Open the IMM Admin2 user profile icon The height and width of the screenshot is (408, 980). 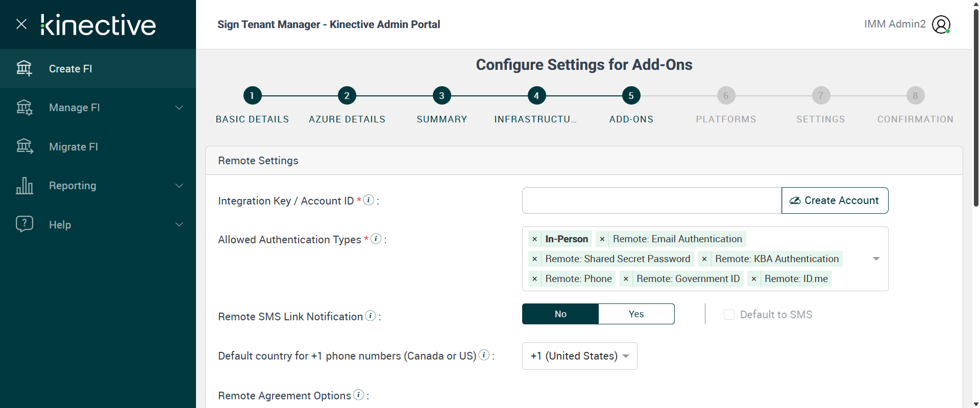click(x=941, y=24)
